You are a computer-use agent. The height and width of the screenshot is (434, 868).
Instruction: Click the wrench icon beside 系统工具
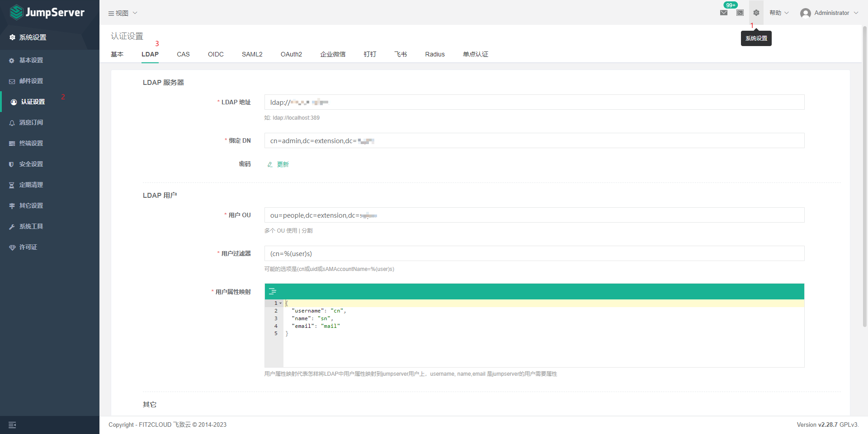click(x=12, y=227)
